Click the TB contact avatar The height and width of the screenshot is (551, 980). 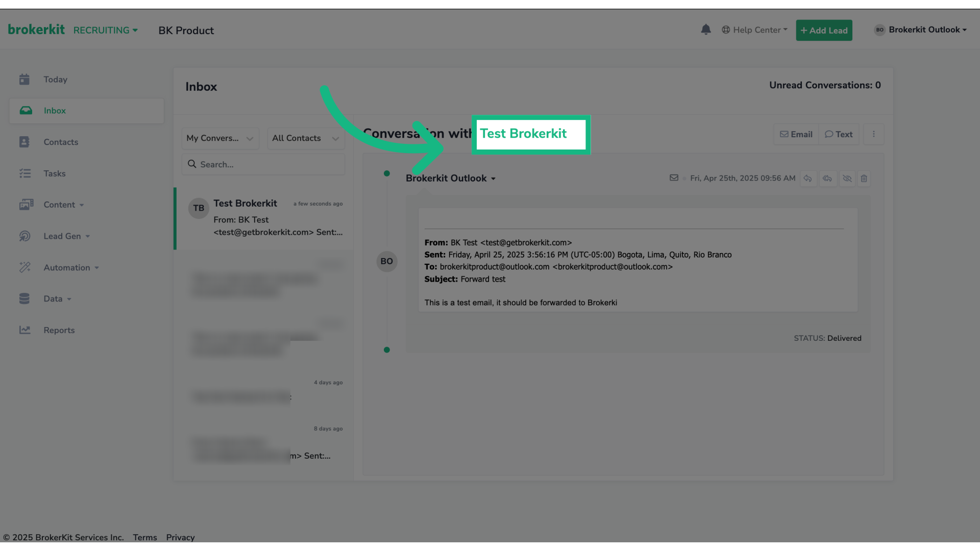199,208
